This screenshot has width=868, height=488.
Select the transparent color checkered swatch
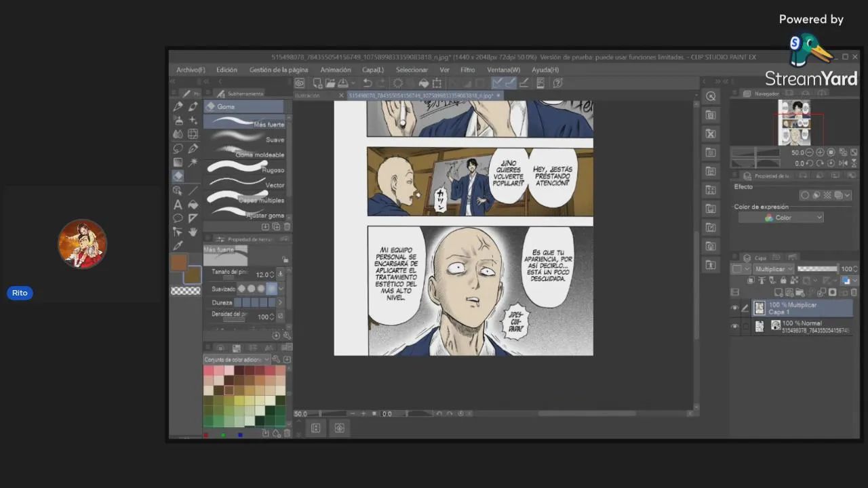point(185,291)
